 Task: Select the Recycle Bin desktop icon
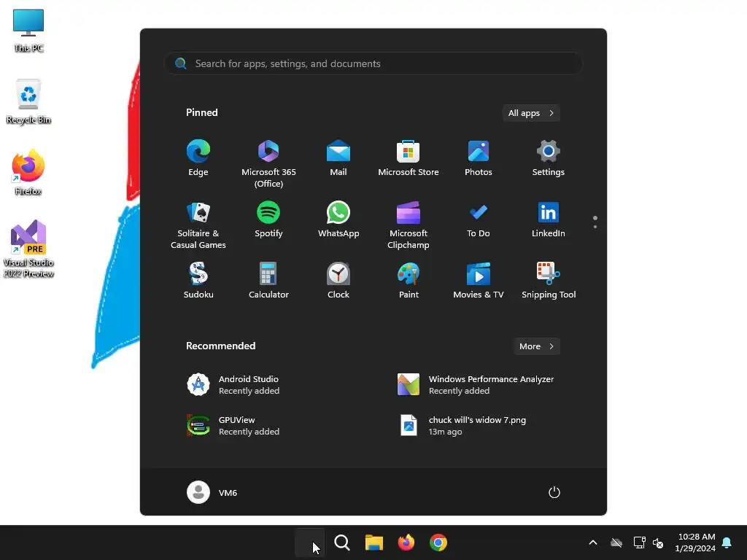pos(28,101)
